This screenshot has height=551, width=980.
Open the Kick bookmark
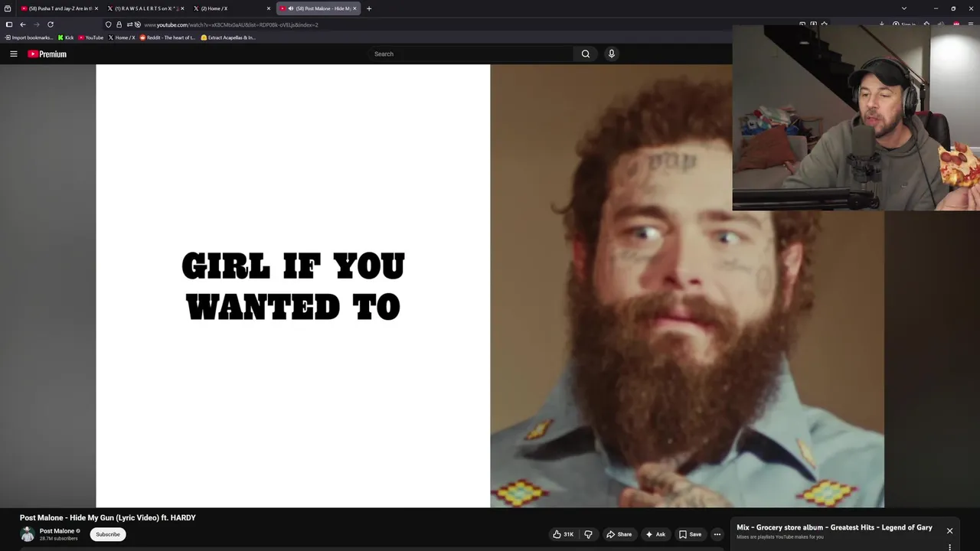(66, 37)
